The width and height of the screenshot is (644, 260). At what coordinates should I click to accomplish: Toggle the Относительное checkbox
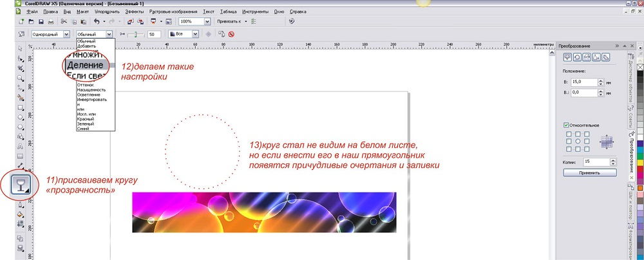click(x=566, y=125)
